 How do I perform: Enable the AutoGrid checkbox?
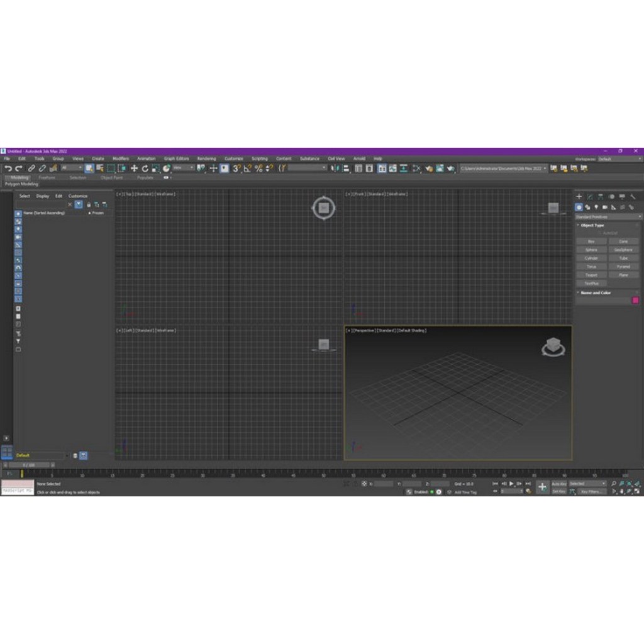click(x=601, y=233)
